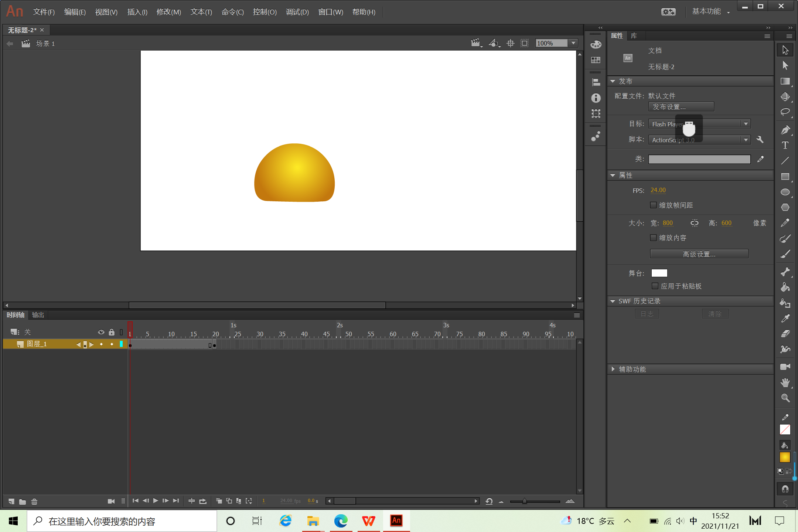798x532 pixels.
Task: Enable the 缩放帧间距 checkbox
Action: point(653,205)
